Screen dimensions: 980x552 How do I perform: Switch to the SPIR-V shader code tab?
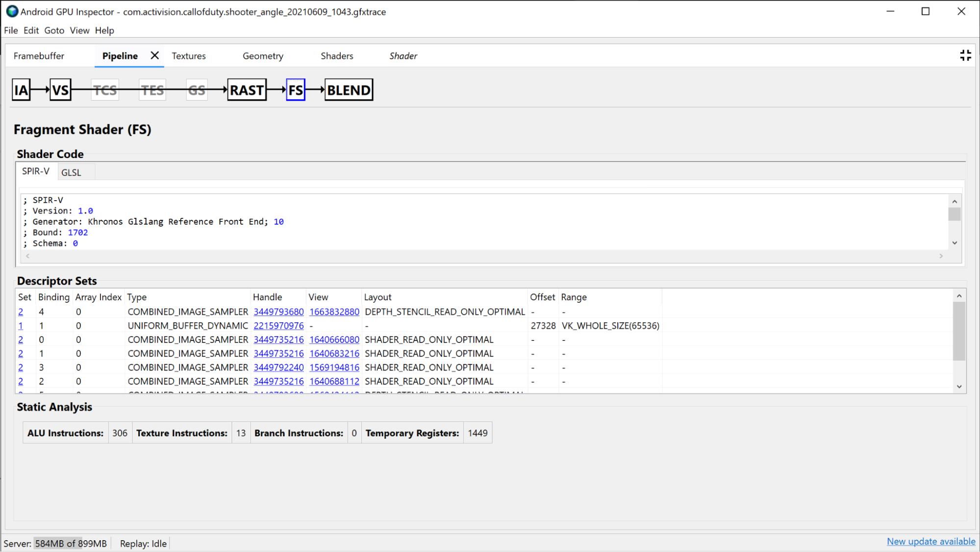click(36, 171)
